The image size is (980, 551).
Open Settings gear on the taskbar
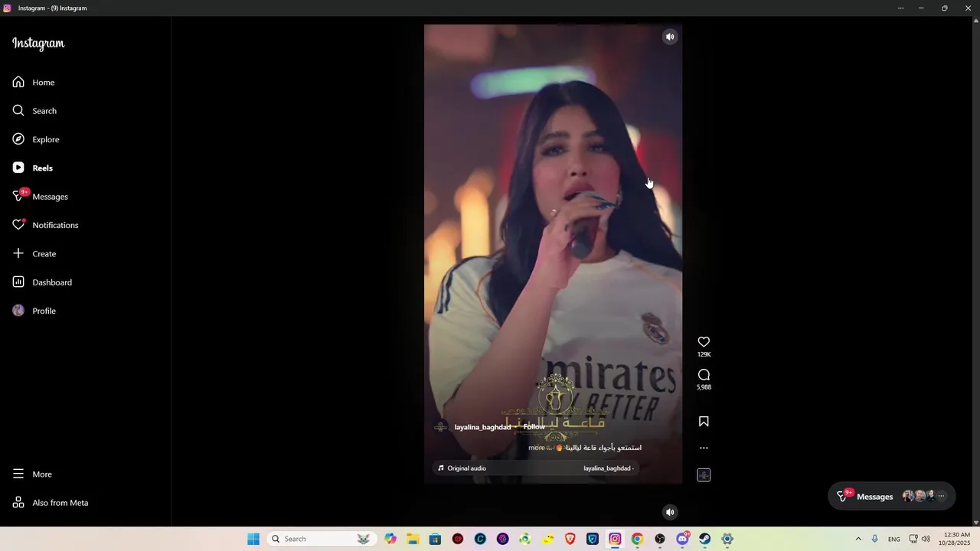(727, 539)
